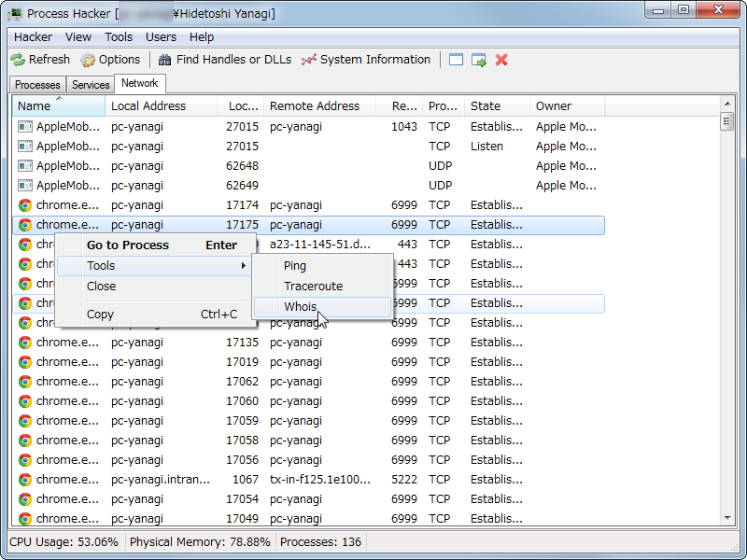Open the Tools menu in menu bar
The image size is (747, 560).
click(x=119, y=37)
